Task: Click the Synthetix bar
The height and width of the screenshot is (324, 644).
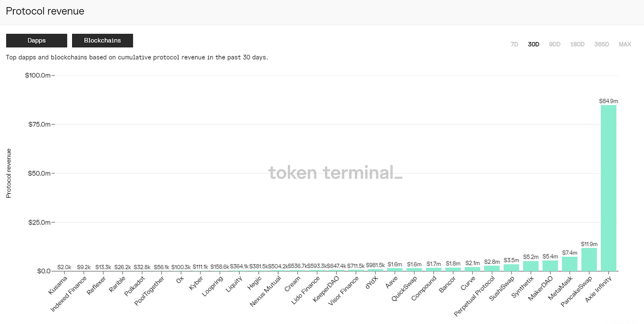Action: (x=531, y=266)
